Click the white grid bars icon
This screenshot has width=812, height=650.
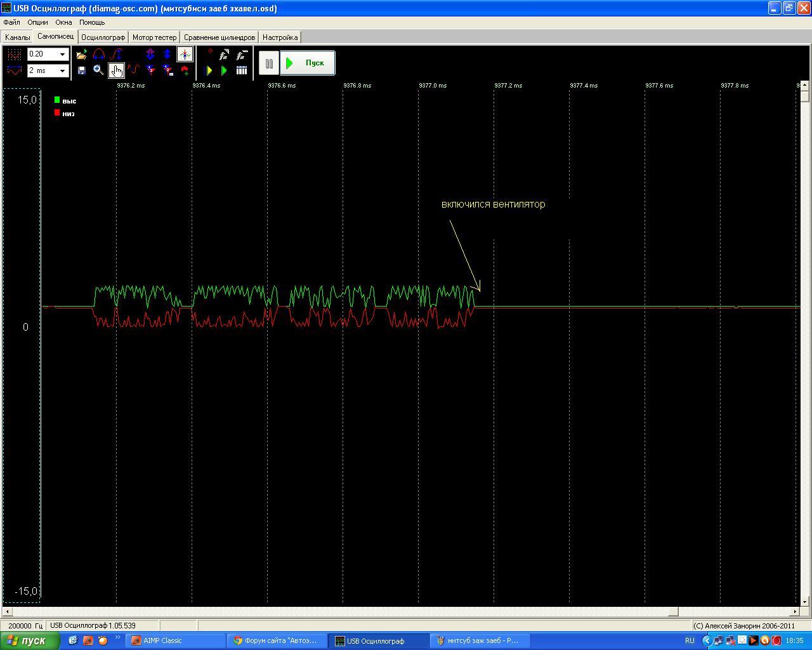coord(241,70)
